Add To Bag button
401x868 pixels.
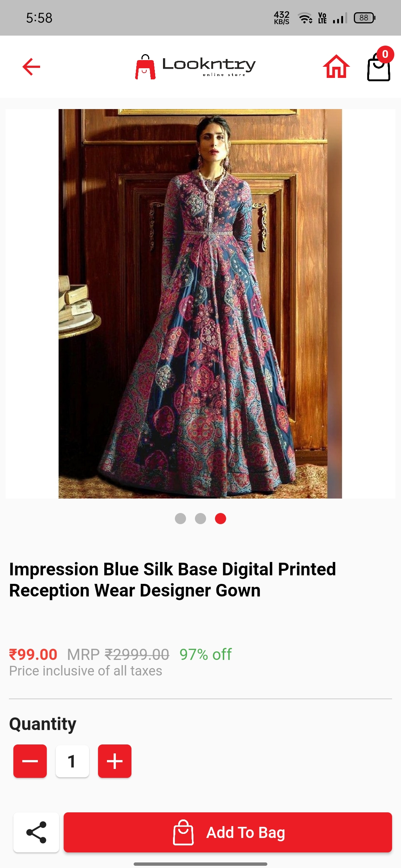[x=228, y=832]
